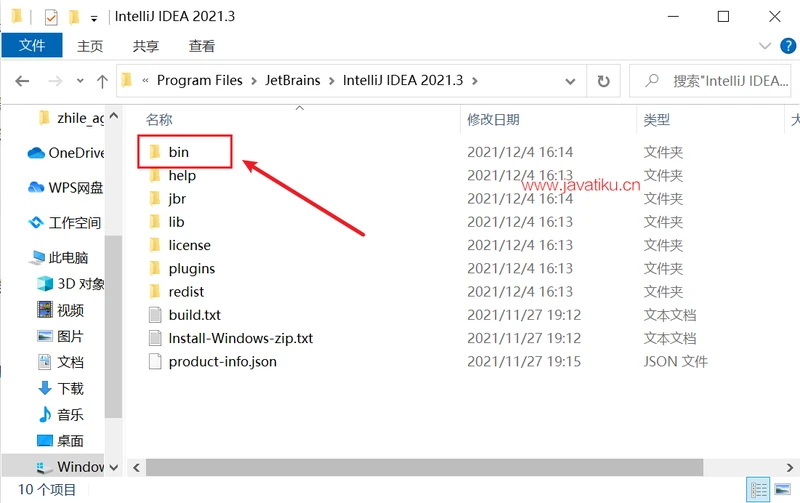800x503 pixels.
Task: Click sidebar scroll up arrow
Action: (114, 116)
